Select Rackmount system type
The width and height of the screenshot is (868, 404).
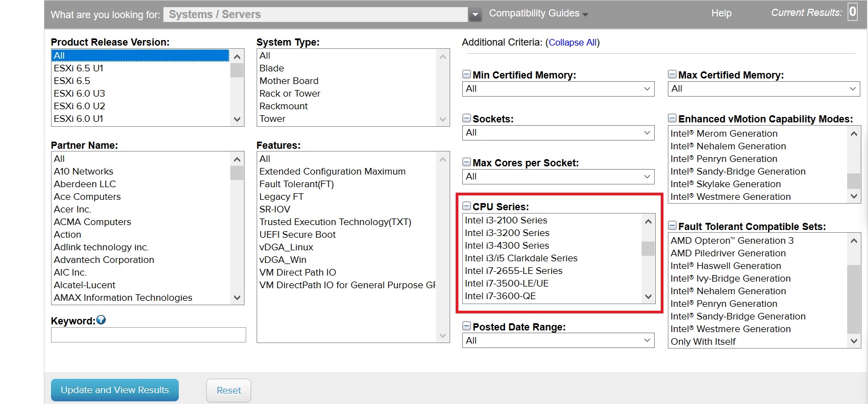[x=347, y=106]
